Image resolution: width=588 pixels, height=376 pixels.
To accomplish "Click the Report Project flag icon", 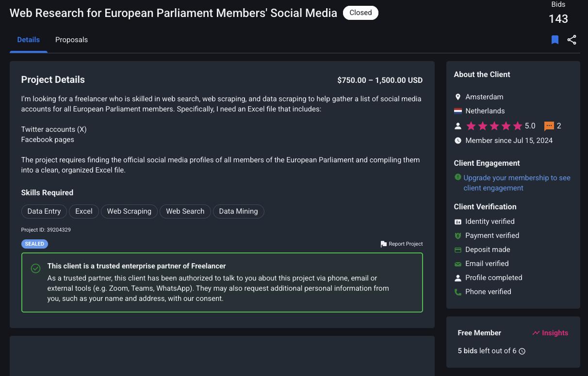I will [384, 244].
